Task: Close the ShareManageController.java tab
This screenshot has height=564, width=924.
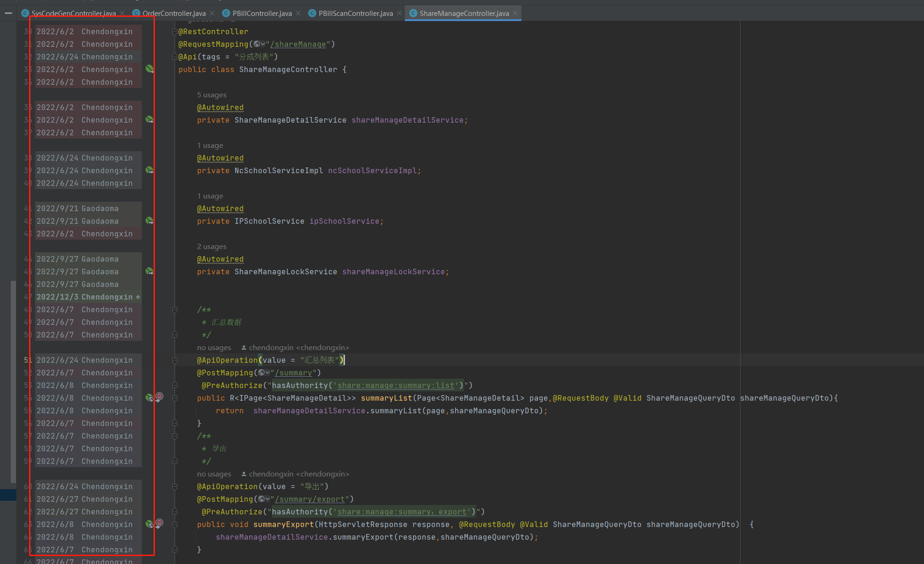Action: (x=515, y=13)
